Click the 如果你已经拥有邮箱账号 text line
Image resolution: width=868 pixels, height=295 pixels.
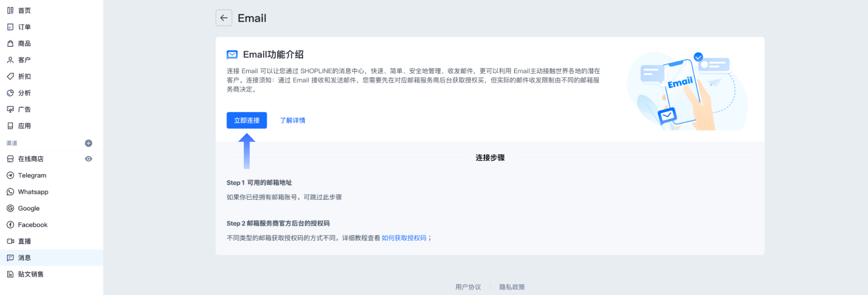click(x=284, y=197)
